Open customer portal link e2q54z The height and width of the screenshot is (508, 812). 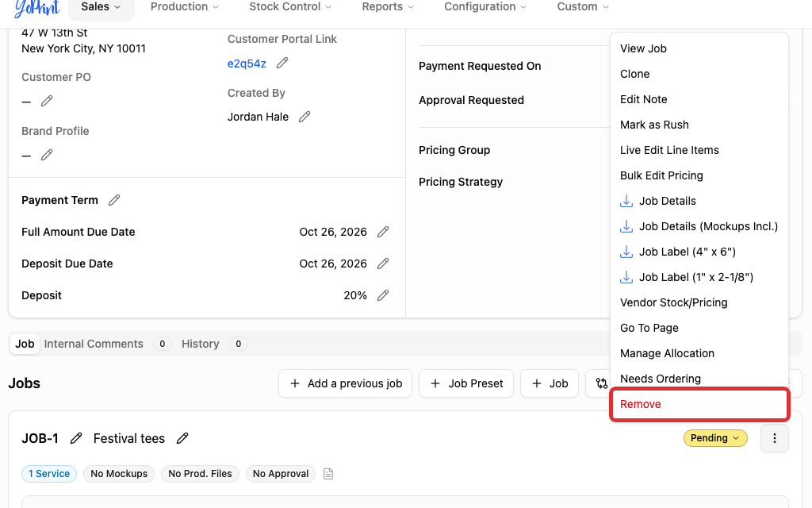(x=247, y=63)
